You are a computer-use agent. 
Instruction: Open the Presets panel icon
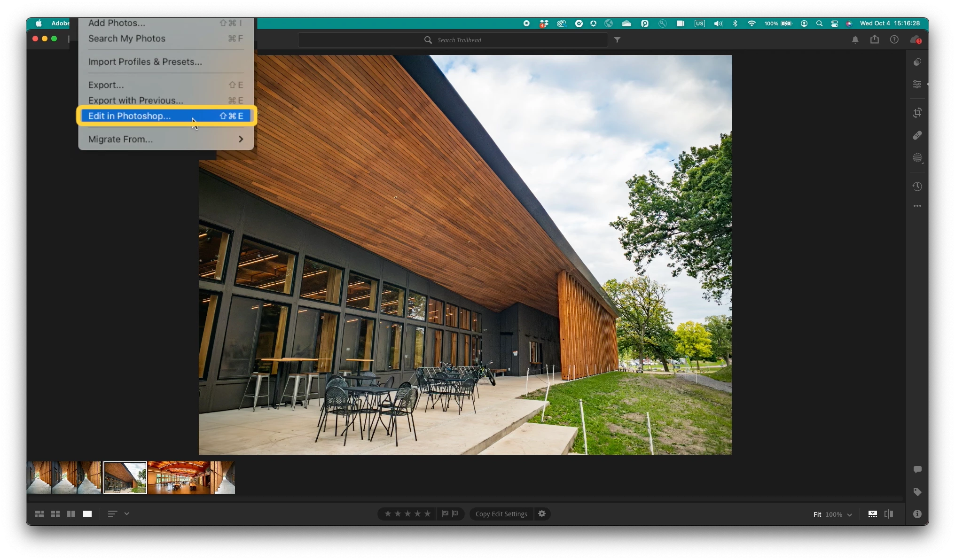pyautogui.click(x=917, y=62)
